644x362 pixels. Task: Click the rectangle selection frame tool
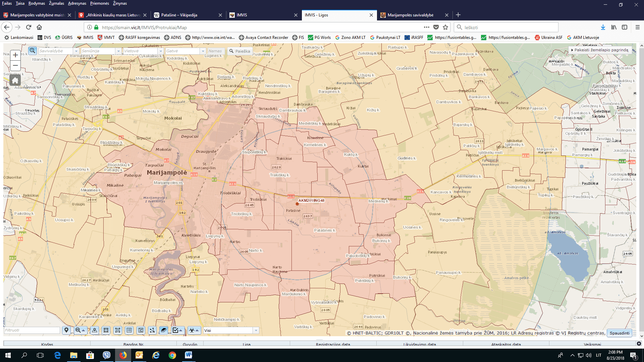coord(106,330)
